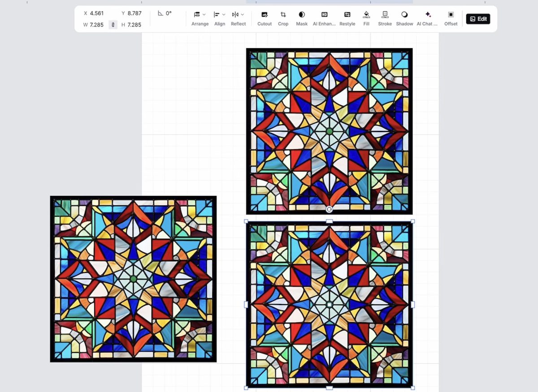Open the Reflect tool
The image size is (538, 392).
(238, 19)
